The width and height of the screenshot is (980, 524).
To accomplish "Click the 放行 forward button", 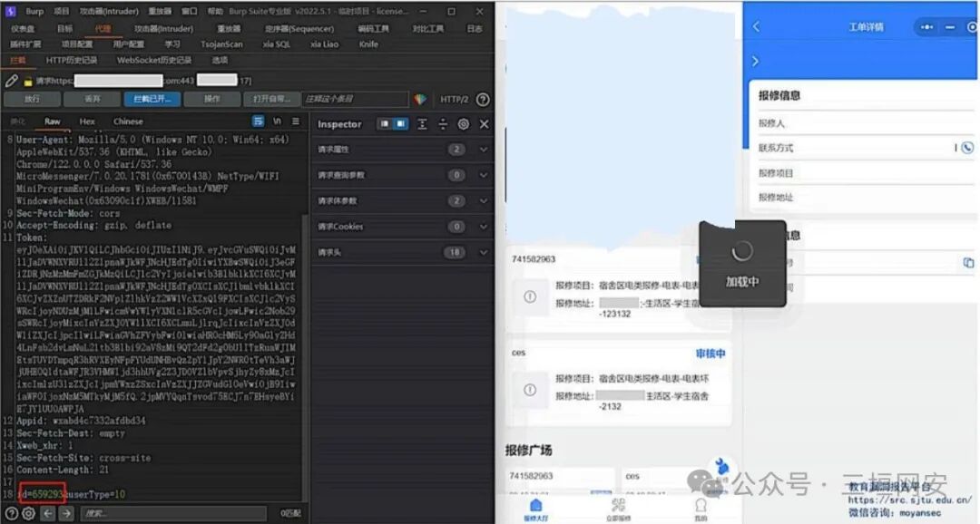I will [x=33, y=100].
